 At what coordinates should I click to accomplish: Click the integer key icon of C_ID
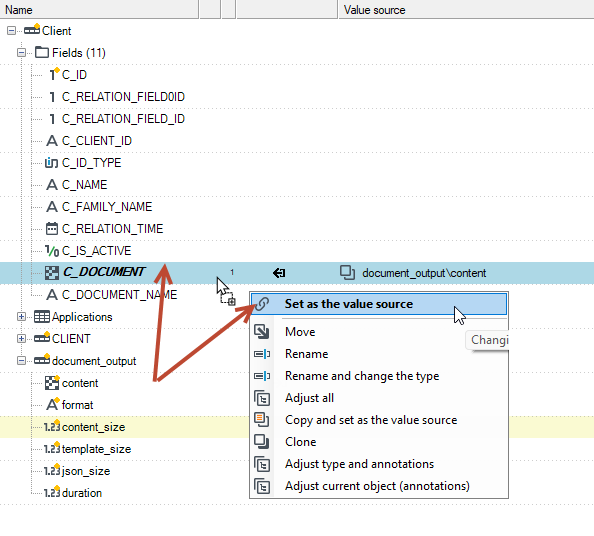(54, 74)
